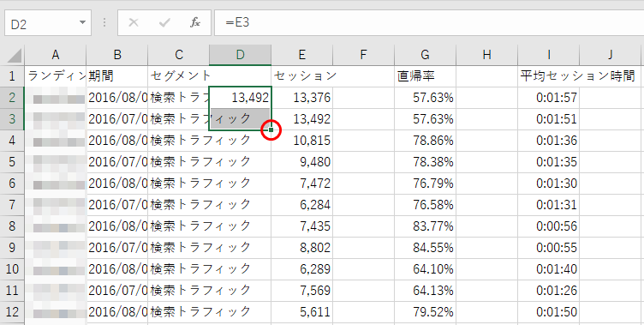Screen dimensions: 644x325
Task: Select row 7 header
Action: tap(12, 204)
